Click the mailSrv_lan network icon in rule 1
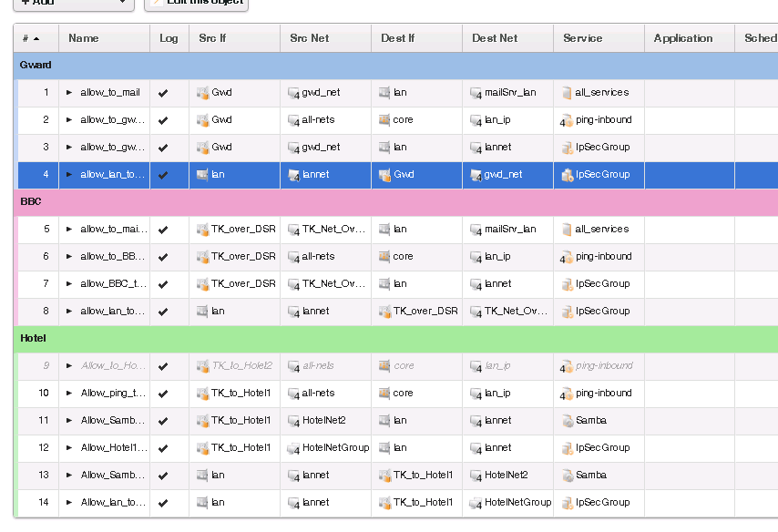Screen dimensions: 778x532 pos(476,93)
